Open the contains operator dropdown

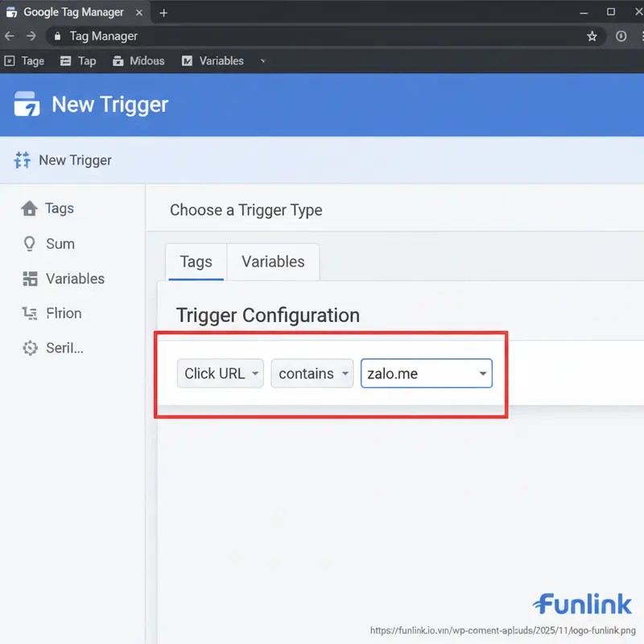click(x=312, y=374)
